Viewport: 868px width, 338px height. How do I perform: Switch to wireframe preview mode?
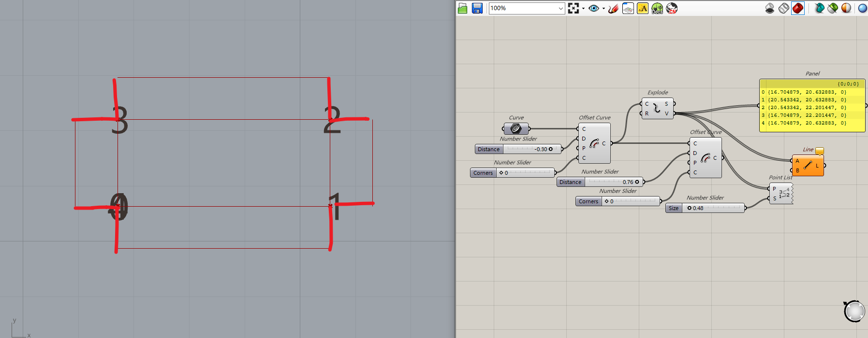(x=784, y=8)
